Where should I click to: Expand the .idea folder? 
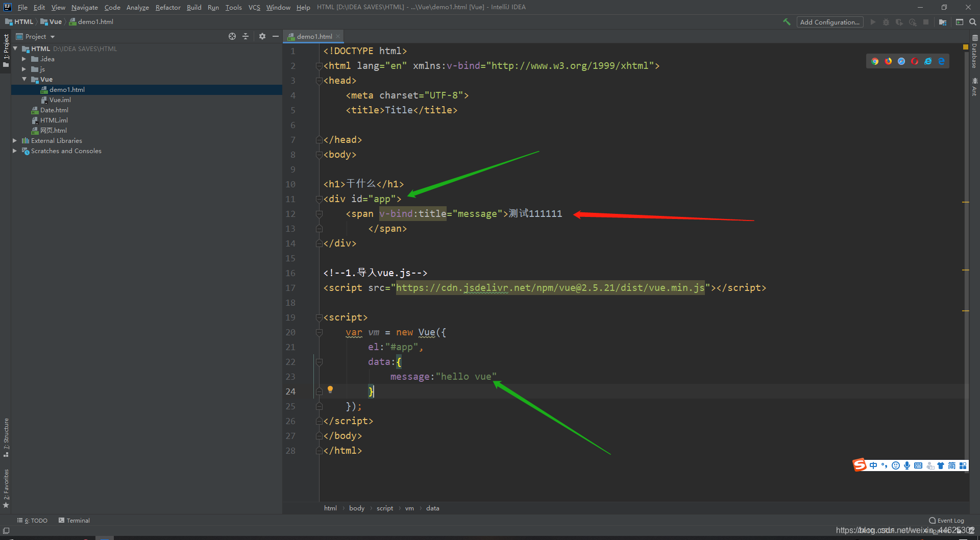[x=24, y=59]
